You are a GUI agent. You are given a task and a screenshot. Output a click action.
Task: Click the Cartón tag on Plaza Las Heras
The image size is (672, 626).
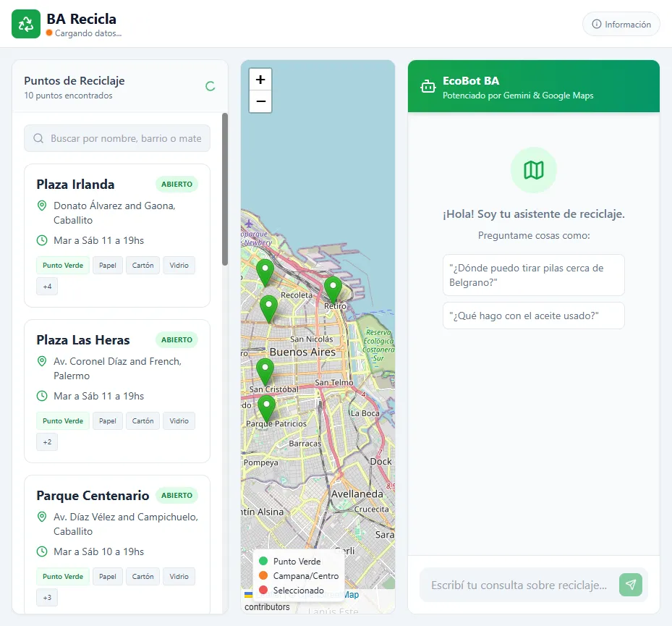click(x=143, y=420)
